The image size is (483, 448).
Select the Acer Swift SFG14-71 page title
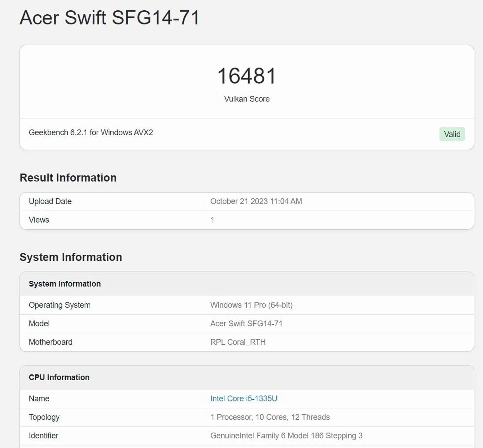[110, 18]
